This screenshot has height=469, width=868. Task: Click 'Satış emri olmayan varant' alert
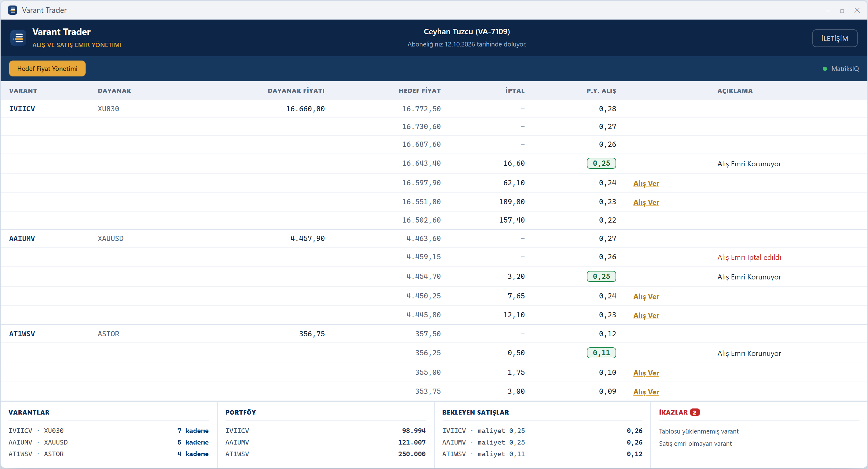coord(695,443)
